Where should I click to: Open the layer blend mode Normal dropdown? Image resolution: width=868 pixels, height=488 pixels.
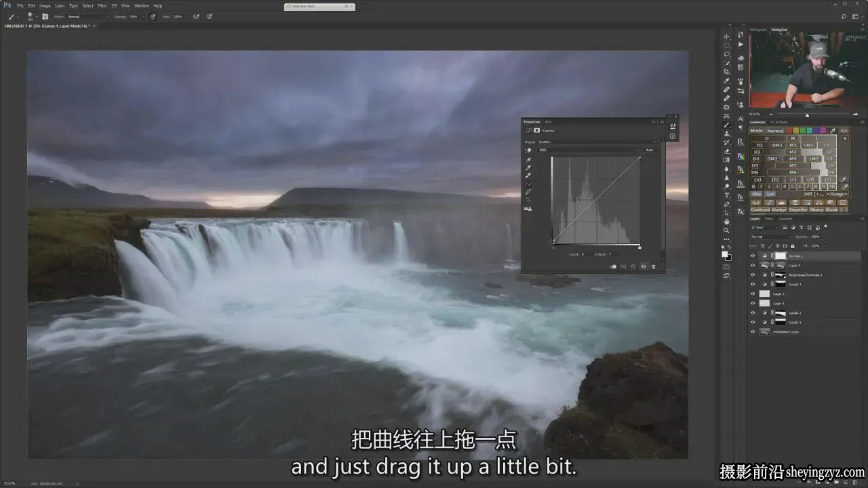click(770, 237)
